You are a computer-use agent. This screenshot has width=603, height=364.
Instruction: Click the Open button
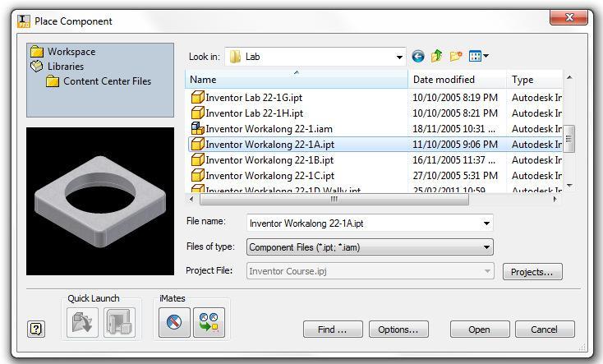point(480,329)
